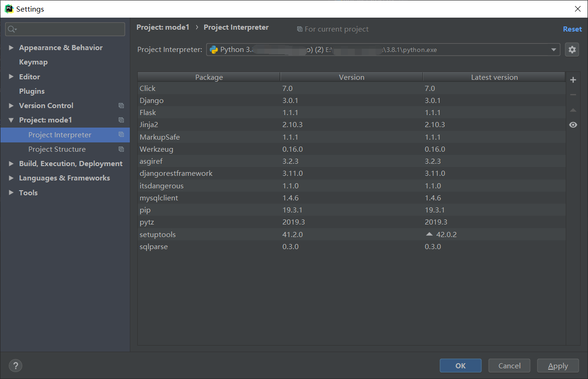Image resolution: width=588 pixels, height=379 pixels.
Task: Select the Click package row
Action: 352,88
